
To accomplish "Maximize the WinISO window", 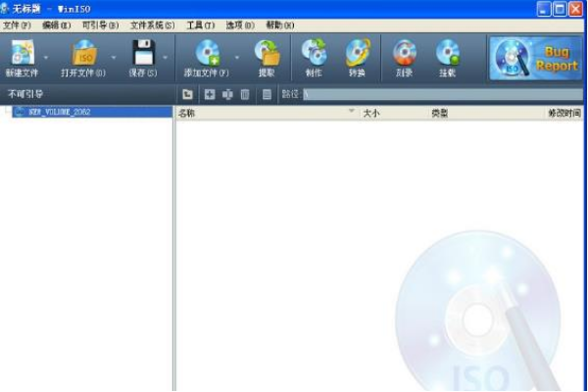I will tap(560, 9).
